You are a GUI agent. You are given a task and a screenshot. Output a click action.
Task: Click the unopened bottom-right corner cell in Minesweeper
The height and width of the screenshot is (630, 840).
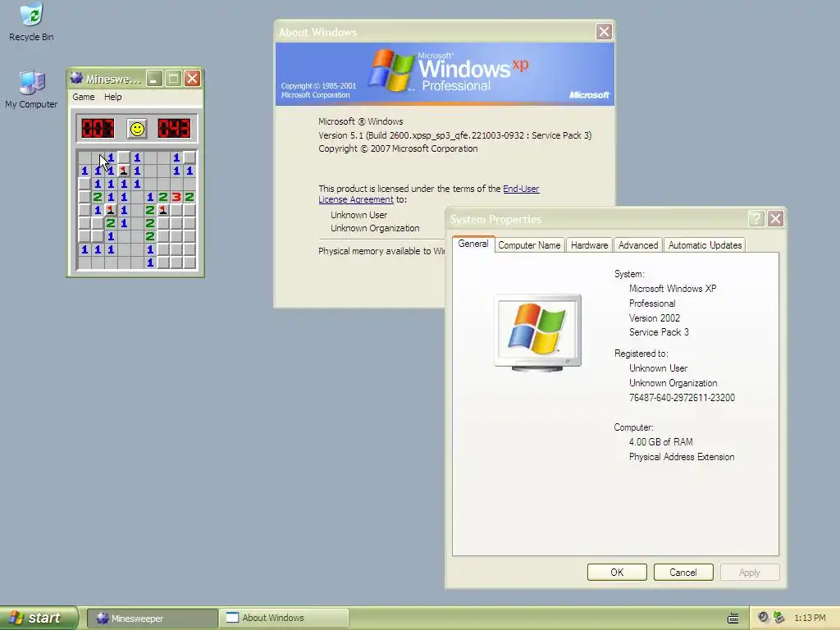click(189, 262)
